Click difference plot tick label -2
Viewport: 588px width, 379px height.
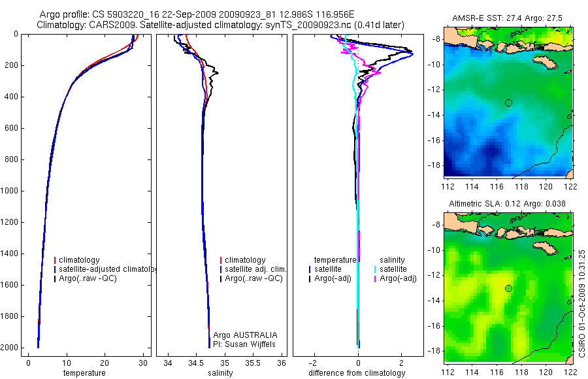(x=314, y=363)
